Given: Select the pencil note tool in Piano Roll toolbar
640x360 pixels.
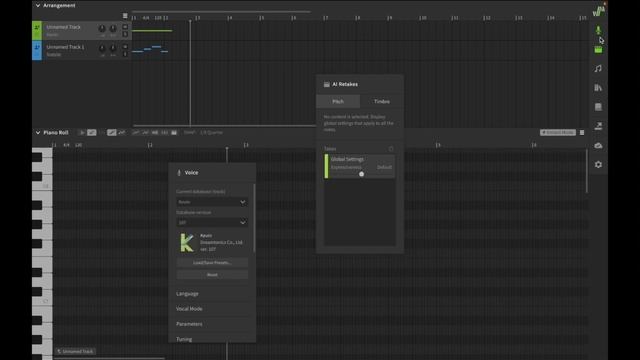Looking at the screenshot, I should tap(92, 132).
